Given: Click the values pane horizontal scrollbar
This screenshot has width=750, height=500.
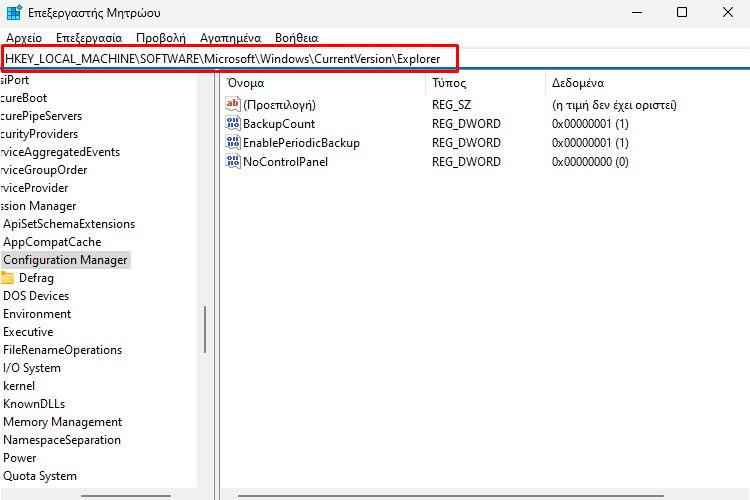Looking at the screenshot, I should coord(451,496).
